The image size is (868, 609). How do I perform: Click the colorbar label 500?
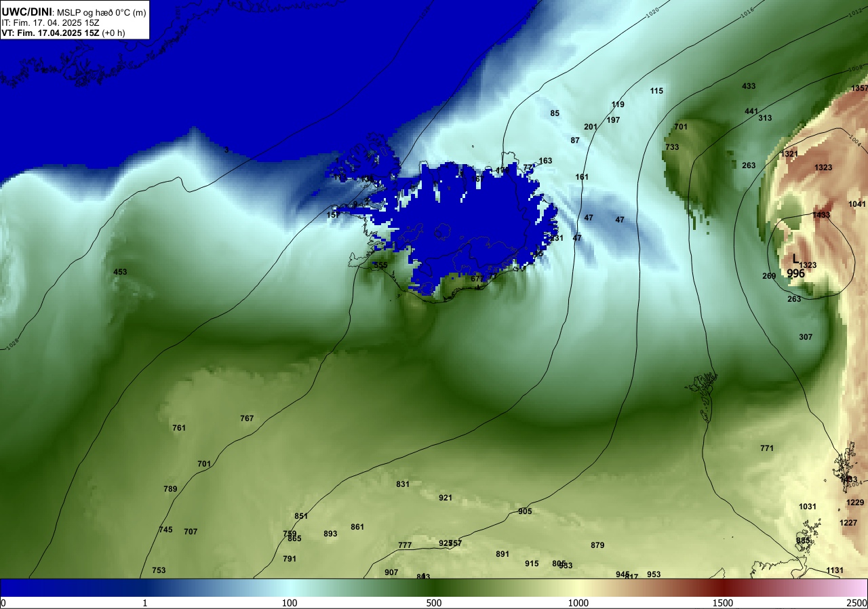[x=434, y=603]
